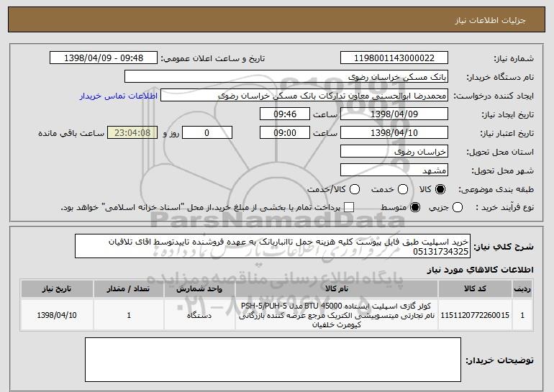Screen dimensions: 554x392
Task: Select the کالا/خدمت radio button
Action: tap(355, 189)
